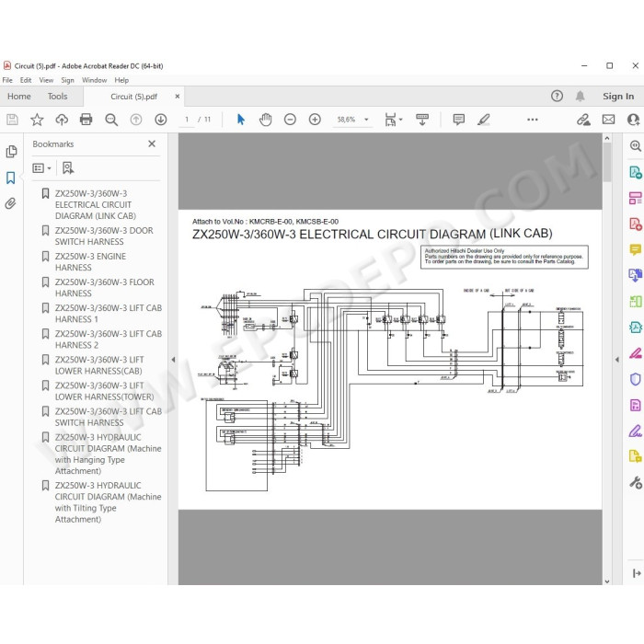Viewport: 644px width, 644px height.
Task: Open LIFT CAB SWITCH HARNESS bookmark
Action: (108, 418)
